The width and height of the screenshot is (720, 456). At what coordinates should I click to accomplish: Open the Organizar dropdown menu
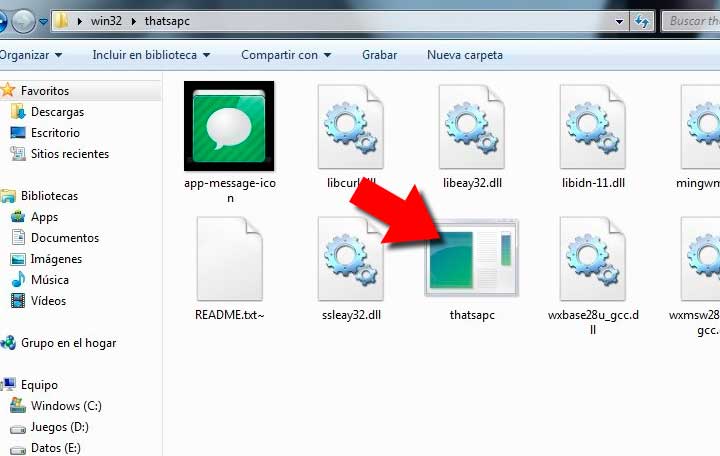[30, 55]
